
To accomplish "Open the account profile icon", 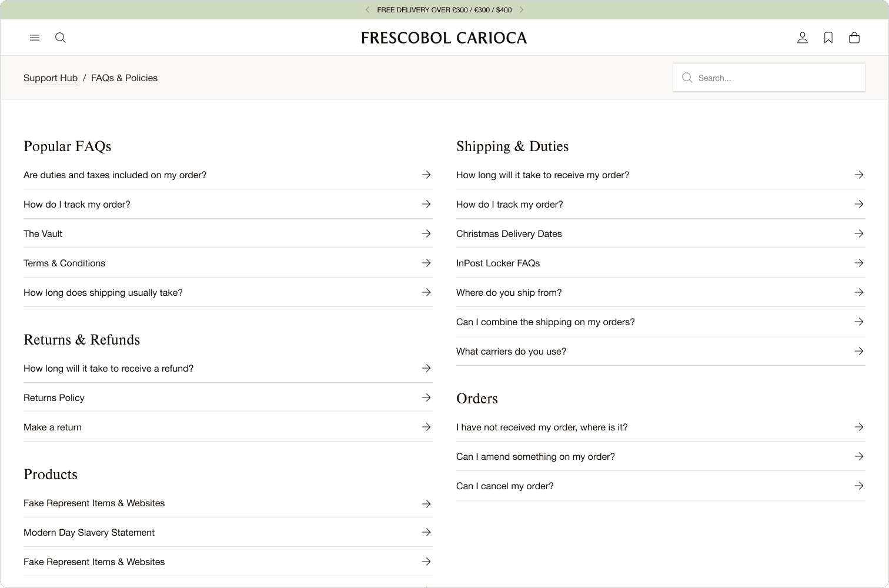I will pyautogui.click(x=803, y=38).
